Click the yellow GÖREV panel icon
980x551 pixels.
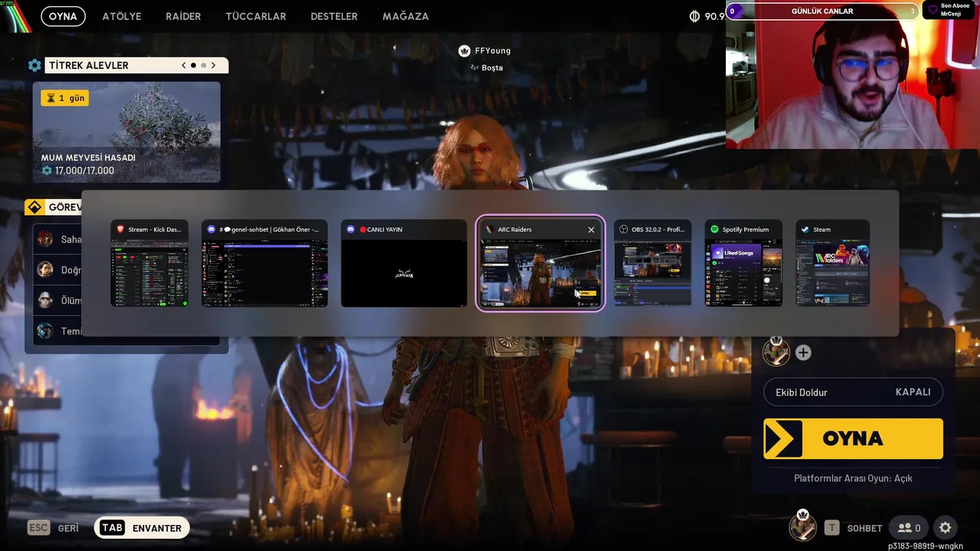(x=34, y=207)
